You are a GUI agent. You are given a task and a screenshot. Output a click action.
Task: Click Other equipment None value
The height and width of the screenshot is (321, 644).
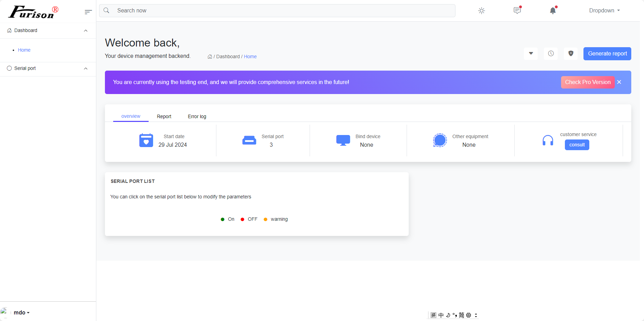coord(469,145)
